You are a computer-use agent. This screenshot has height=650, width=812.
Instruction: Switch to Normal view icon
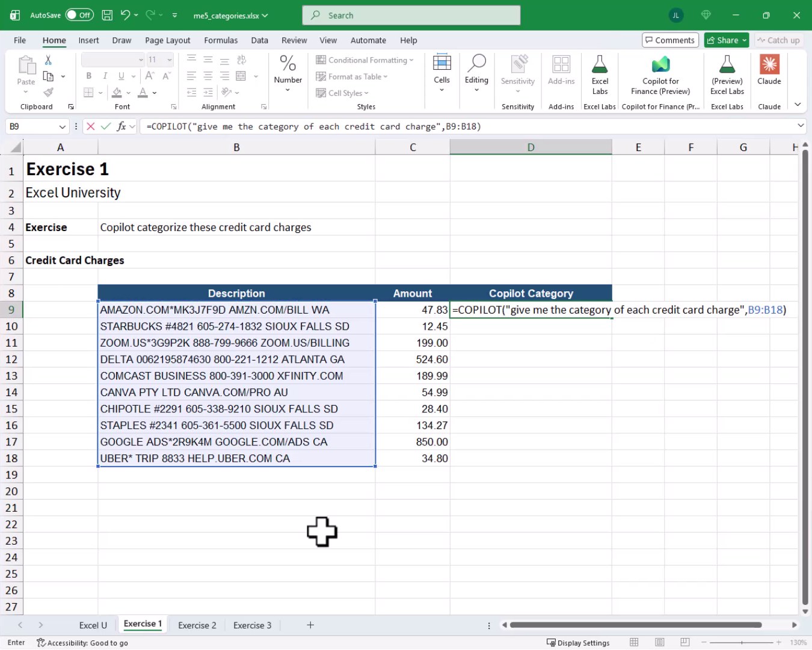(634, 643)
